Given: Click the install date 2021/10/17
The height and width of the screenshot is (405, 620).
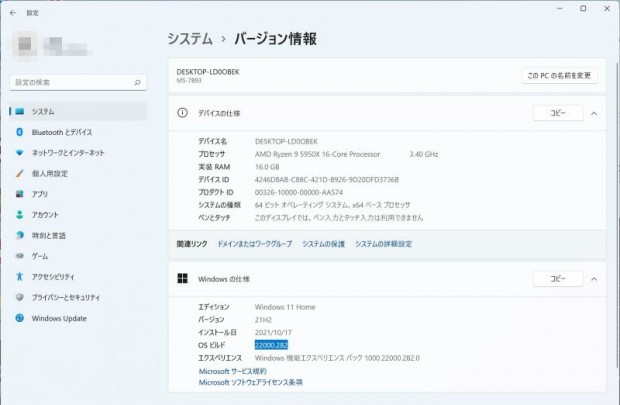Looking at the screenshot, I should (x=273, y=332).
